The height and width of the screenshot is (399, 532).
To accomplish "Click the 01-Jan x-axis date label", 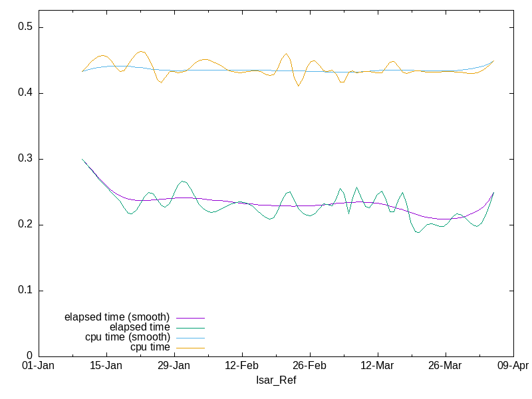I will click(39, 366).
